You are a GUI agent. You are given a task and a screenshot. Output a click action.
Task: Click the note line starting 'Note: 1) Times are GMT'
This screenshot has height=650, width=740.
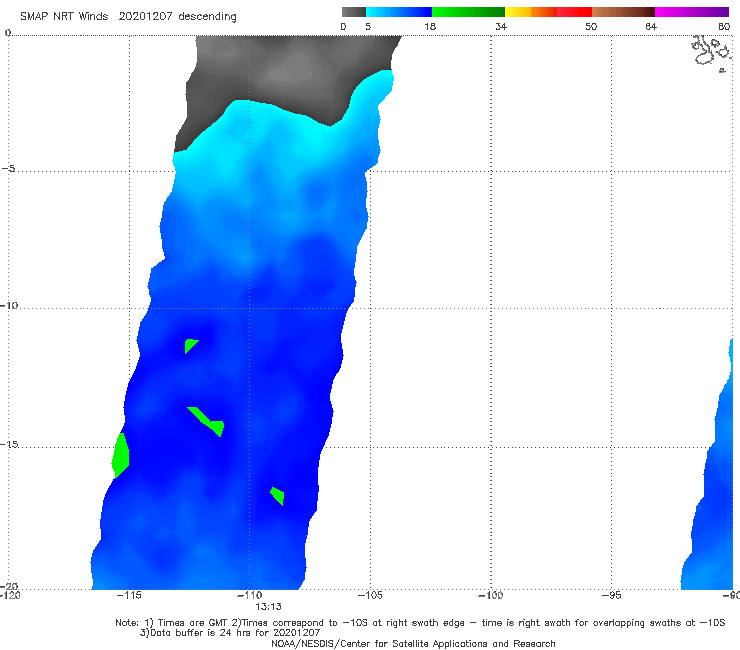(x=420, y=623)
